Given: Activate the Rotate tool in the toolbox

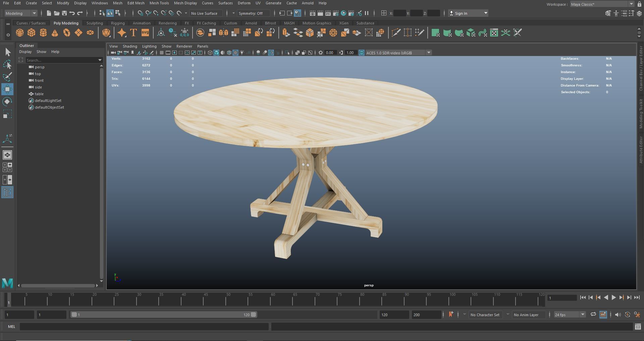Looking at the screenshot, I should tap(7, 102).
